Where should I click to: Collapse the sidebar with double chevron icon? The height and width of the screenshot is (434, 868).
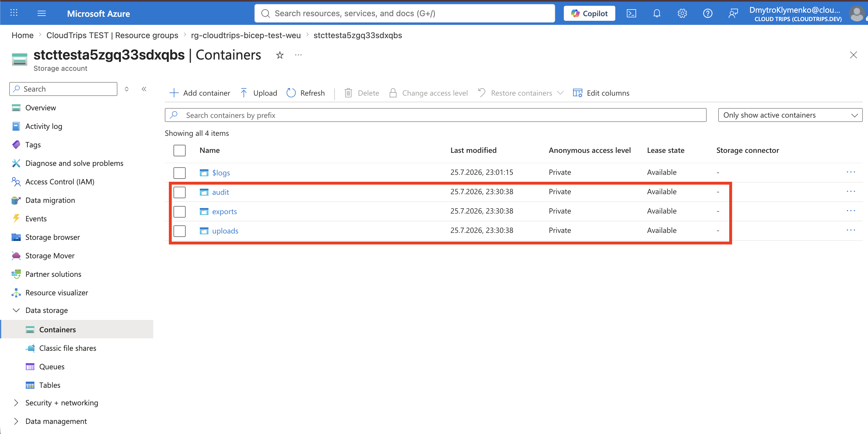tap(144, 89)
